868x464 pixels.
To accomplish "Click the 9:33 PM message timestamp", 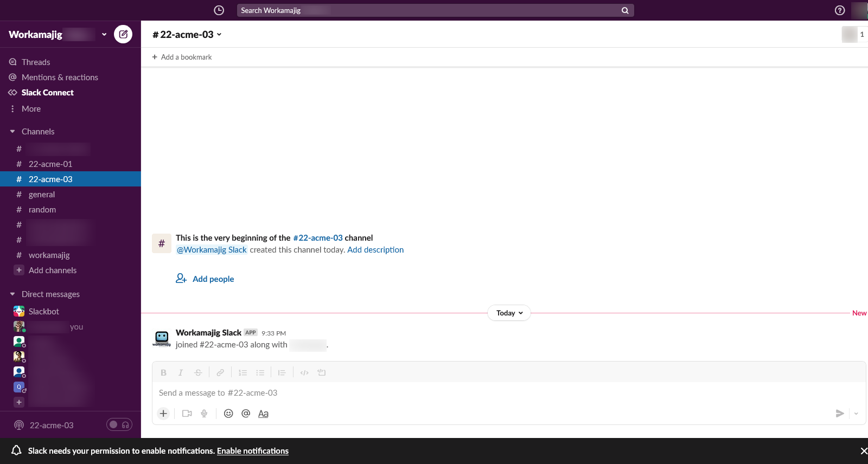I will coord(273,333).
